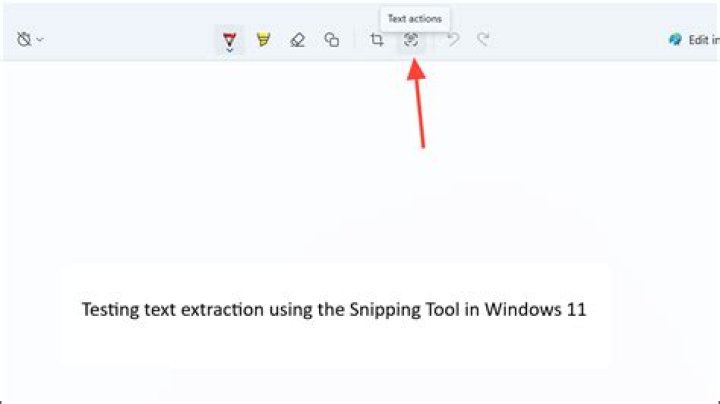Activate the image crop tool
The image size is (720, 404).
(x=377, y=40)
